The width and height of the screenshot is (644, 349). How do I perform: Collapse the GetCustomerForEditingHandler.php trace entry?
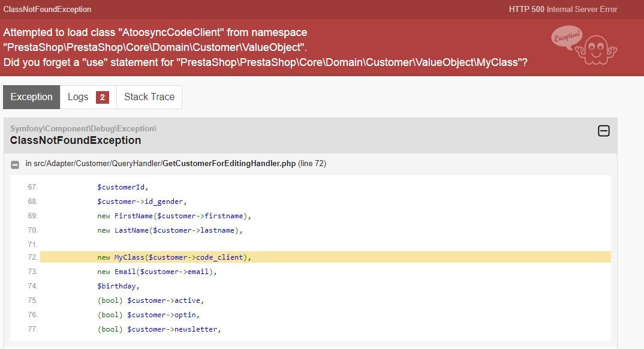(15, 164)
